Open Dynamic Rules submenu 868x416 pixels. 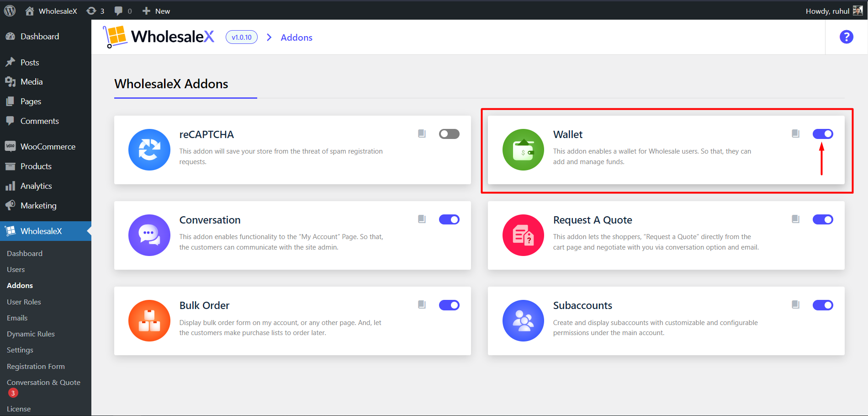(x=31, y=334)
